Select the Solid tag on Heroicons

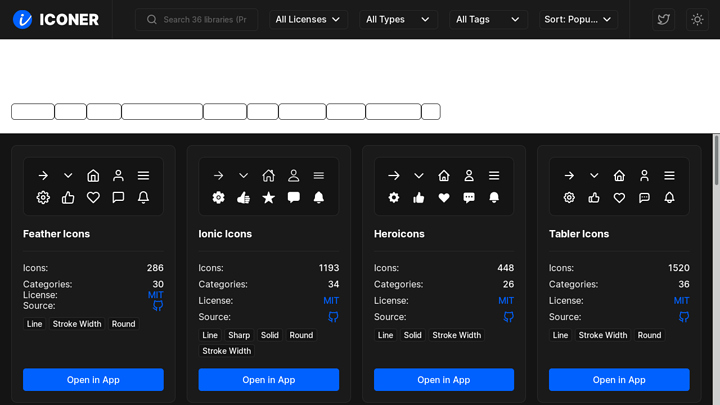point(412,335)
